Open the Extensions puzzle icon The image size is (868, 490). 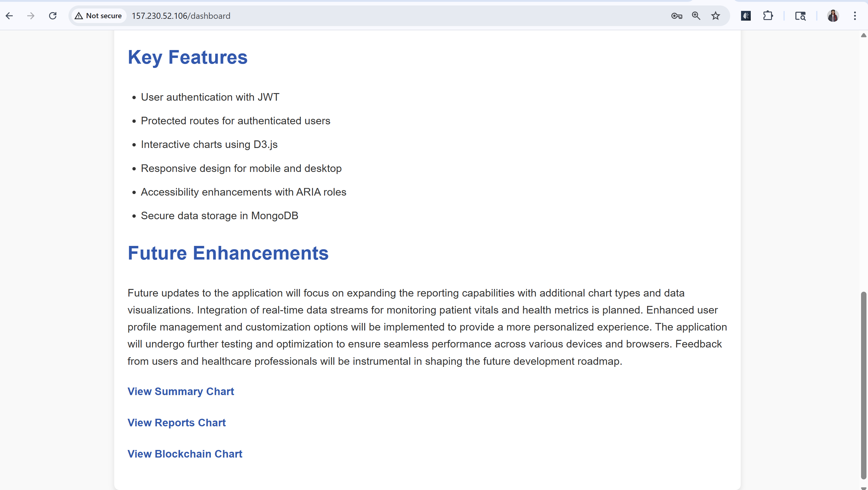click(x=768, y=16)
